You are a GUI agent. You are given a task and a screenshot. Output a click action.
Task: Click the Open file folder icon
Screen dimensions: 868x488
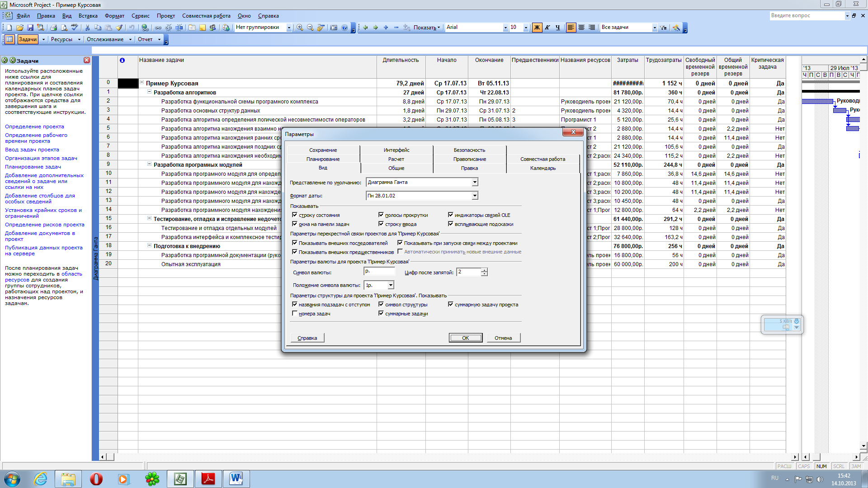pyautogui.click(x=19, y=28)
